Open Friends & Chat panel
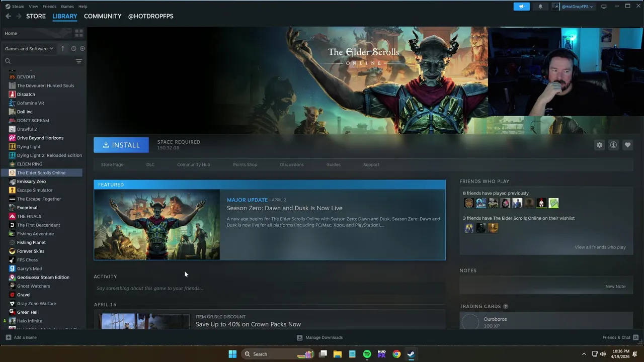The image size is (644, 362). pos(620,337)
